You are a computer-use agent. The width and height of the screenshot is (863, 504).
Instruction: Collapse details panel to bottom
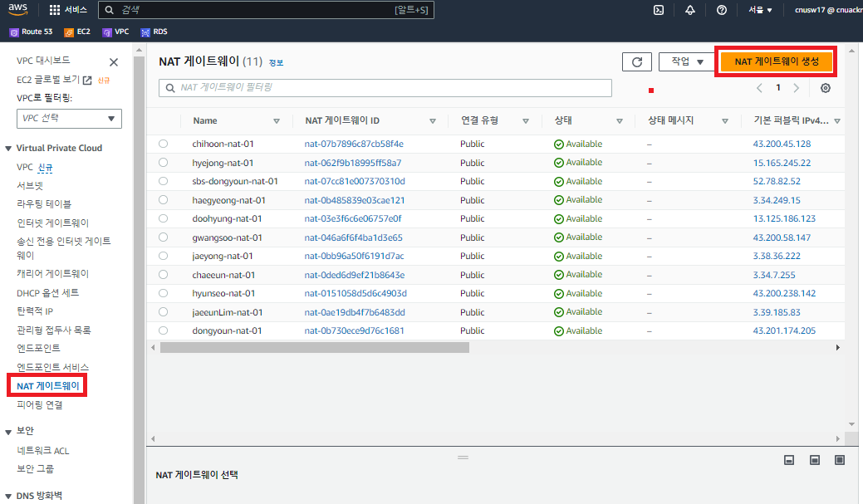pyautogui.click(x=789, y=460)
